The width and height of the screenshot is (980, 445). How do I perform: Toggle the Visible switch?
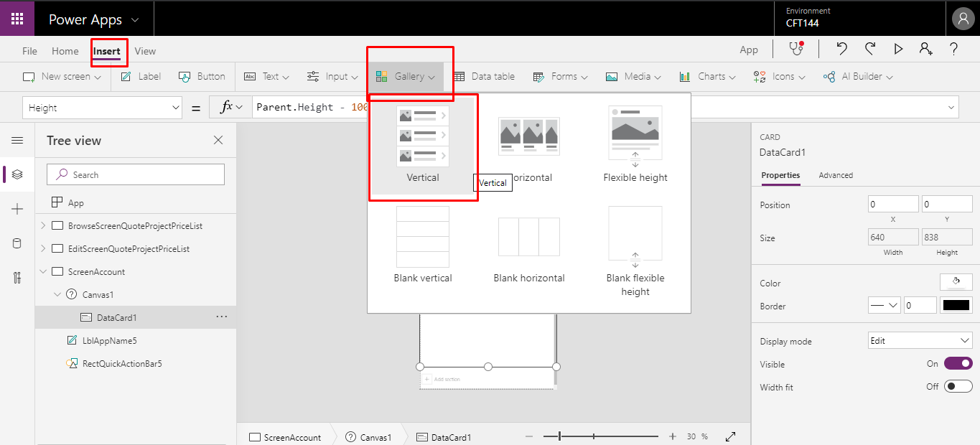click(958, 364)
